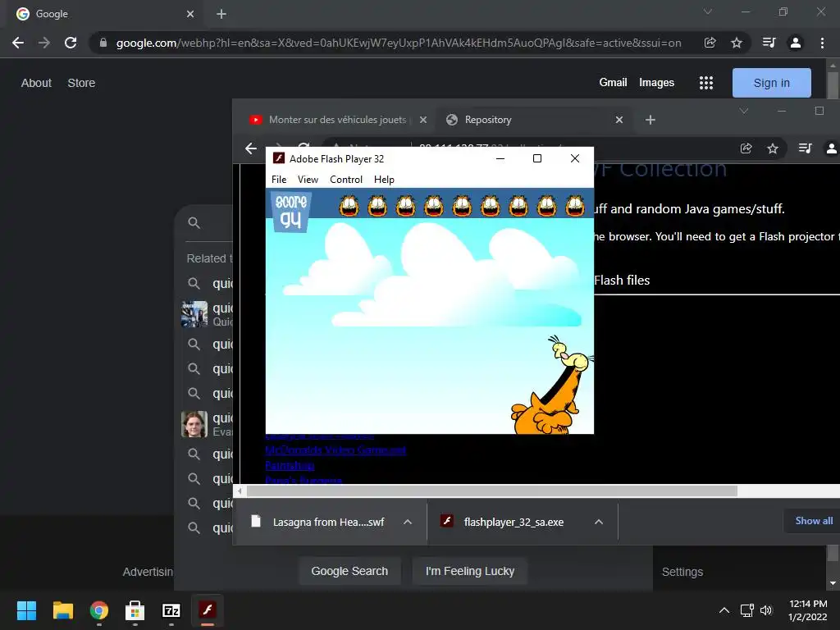Click the tab search chevron in Repository window
Viewport: 840px width, 630px height.
pos(743,111)
